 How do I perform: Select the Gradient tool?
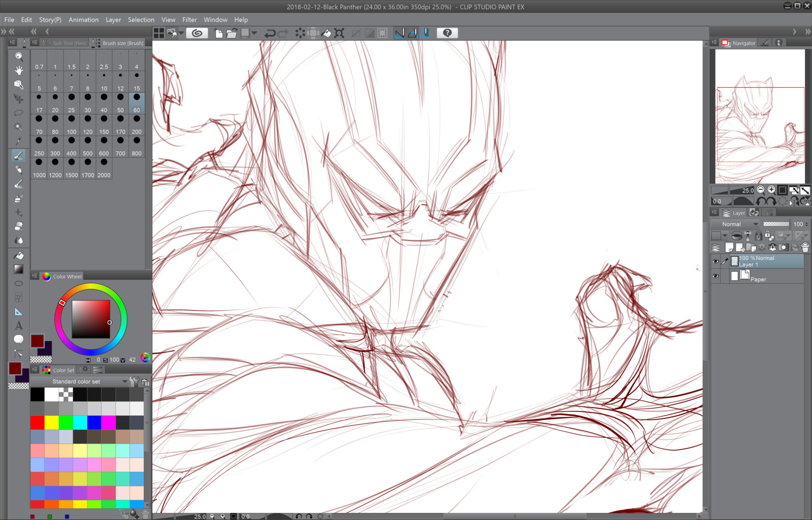19,269
